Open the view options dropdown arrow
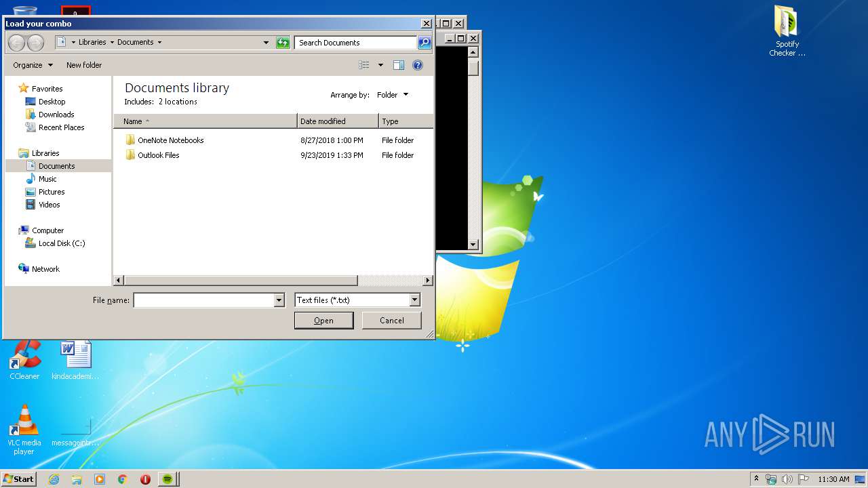 tap(380, 65)
